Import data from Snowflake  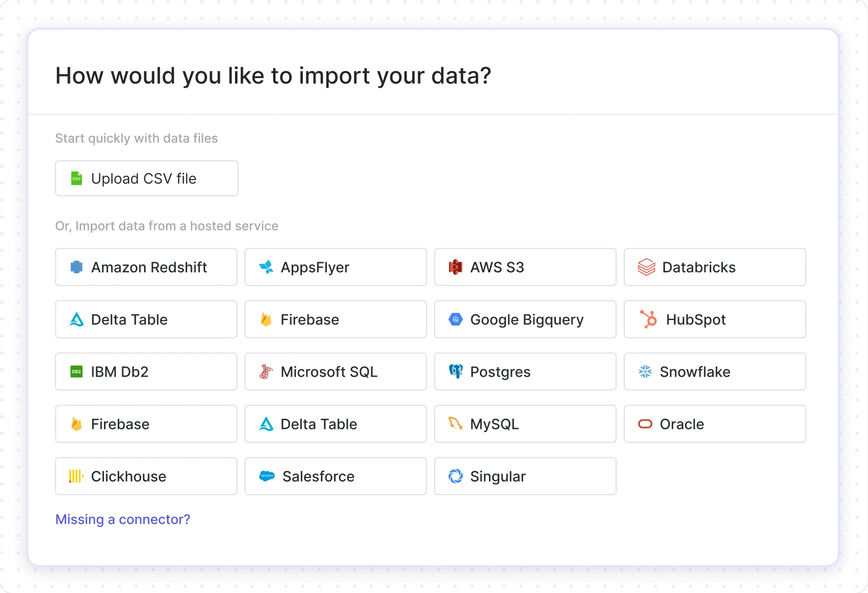[x=715, y=371]
